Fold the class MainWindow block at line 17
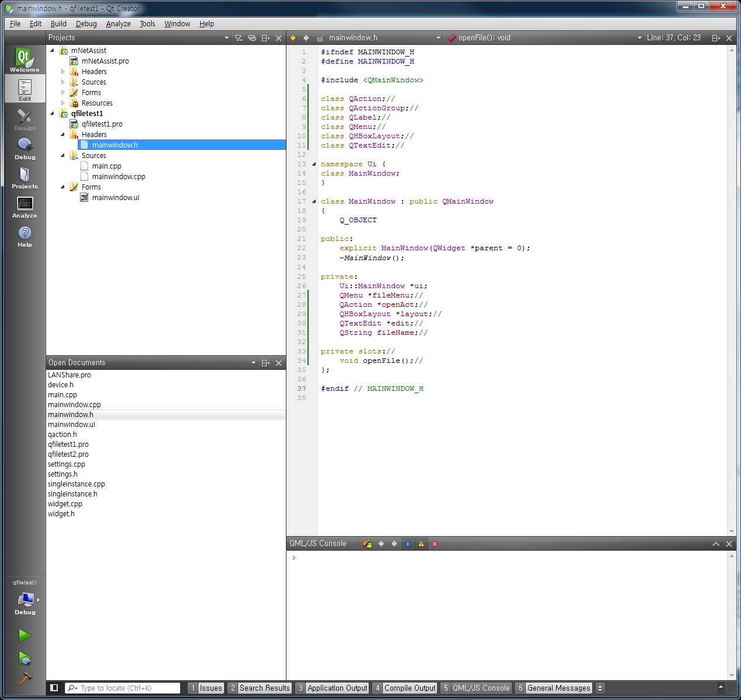Image resolution: width=741 pixels, height=700 pixels. 314,202
